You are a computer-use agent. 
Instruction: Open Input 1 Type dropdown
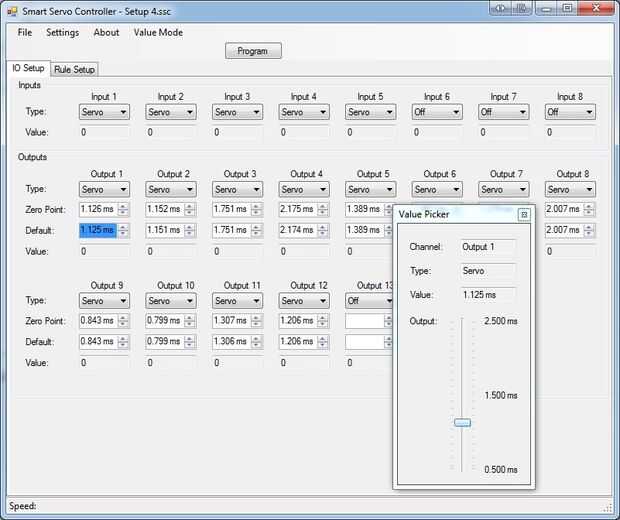click(x=104, y=112)
